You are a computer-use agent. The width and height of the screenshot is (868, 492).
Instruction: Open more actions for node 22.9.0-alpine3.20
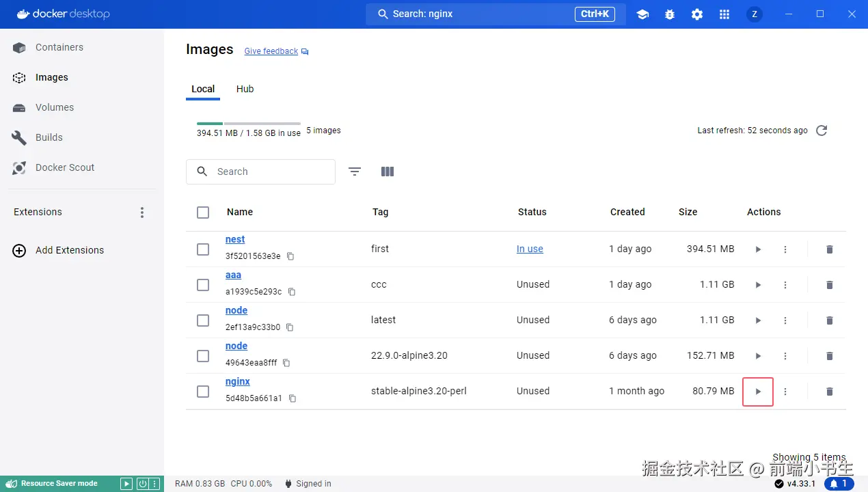pyautogui.click(x=785, y=356)
